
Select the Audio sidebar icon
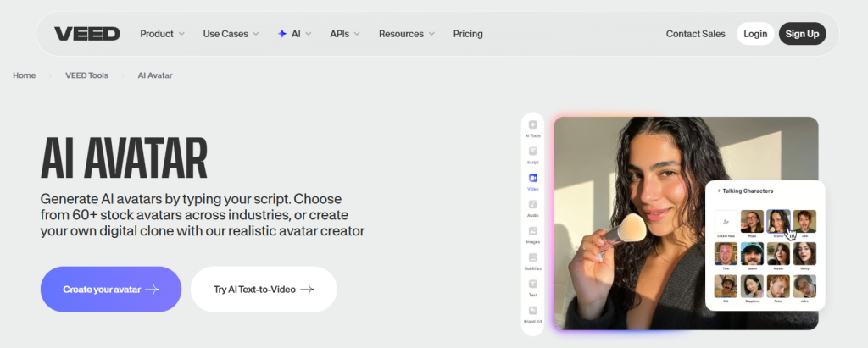(532, 204)
